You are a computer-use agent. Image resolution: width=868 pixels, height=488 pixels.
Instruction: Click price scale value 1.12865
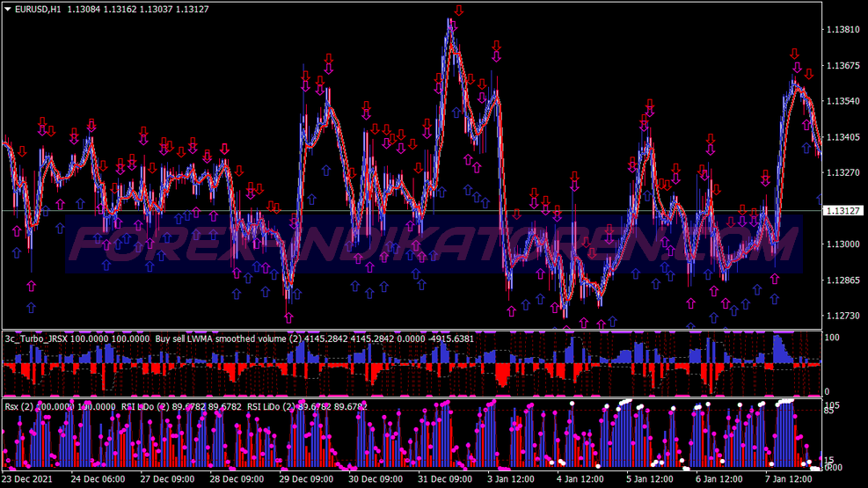click(842, 280)
